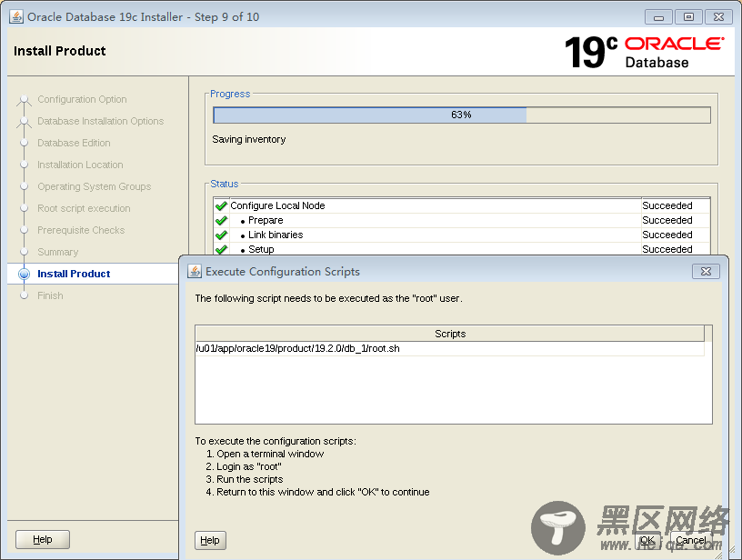Maximize the Oracle installer window
Screen dimensions: 742x560
[688, 17]
